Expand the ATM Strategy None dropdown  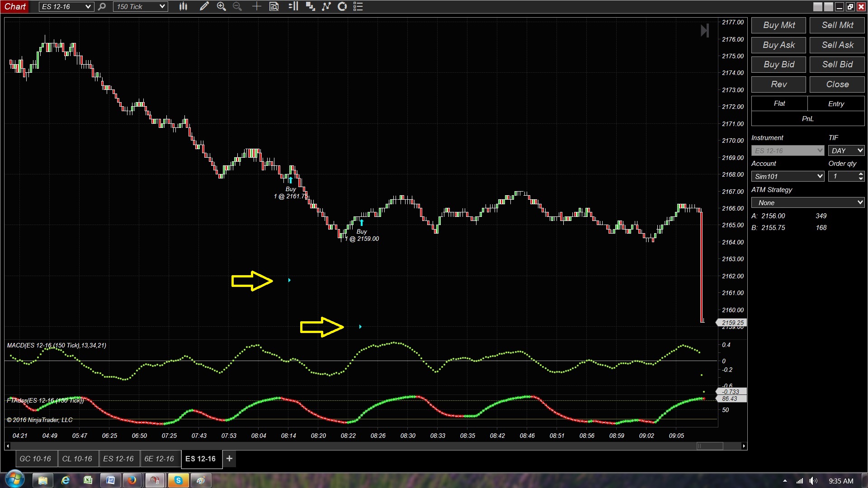[x=859, y=203]
